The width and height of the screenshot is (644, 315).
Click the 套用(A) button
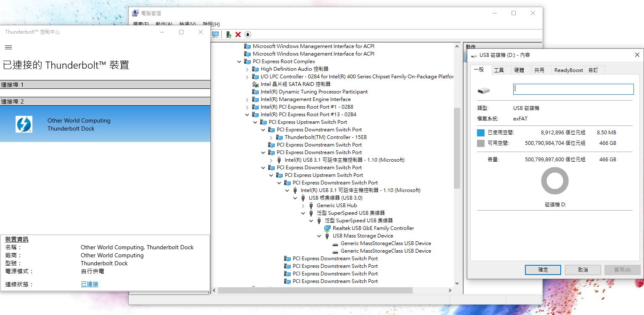point(622,270)
